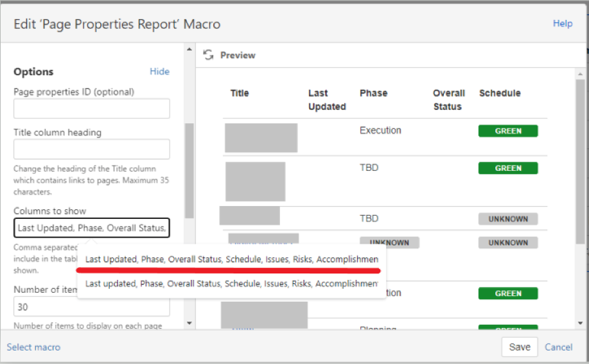This screenshot has width=589, height=364.
Task: Cancel the macro edit dialog
Action: point(559,347)
